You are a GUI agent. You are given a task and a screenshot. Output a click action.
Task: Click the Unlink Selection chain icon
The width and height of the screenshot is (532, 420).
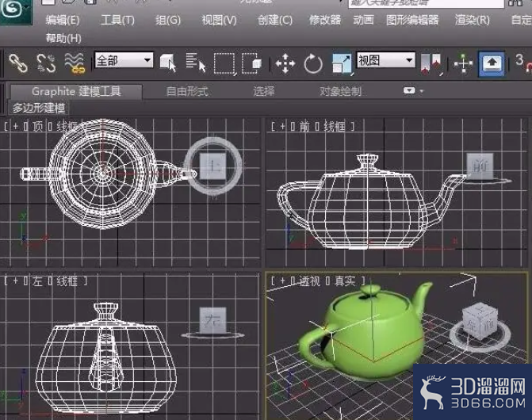pos(46,63)
